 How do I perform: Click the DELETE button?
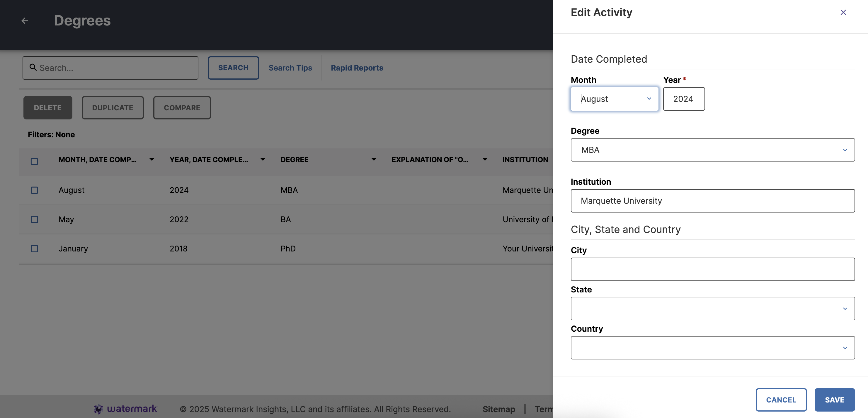click(48, 108)
